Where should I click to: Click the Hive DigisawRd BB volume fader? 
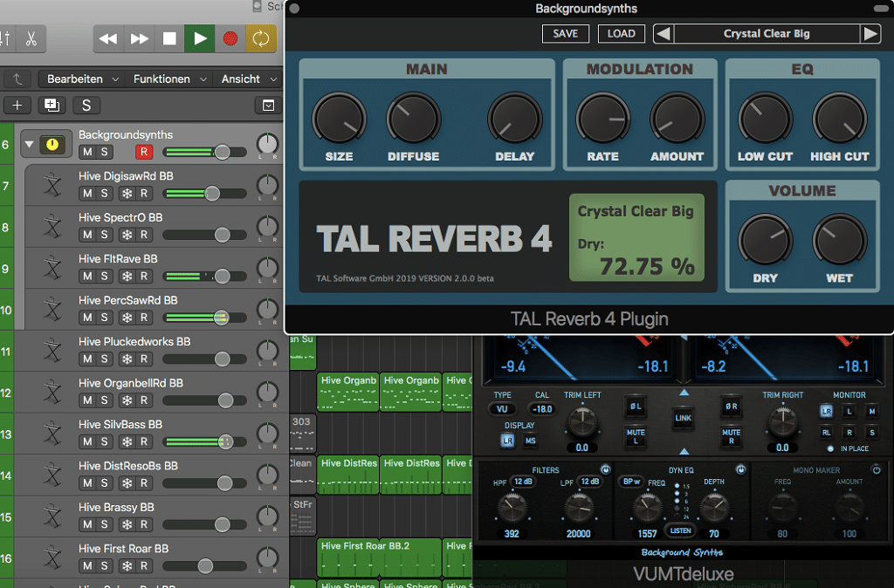212,194
